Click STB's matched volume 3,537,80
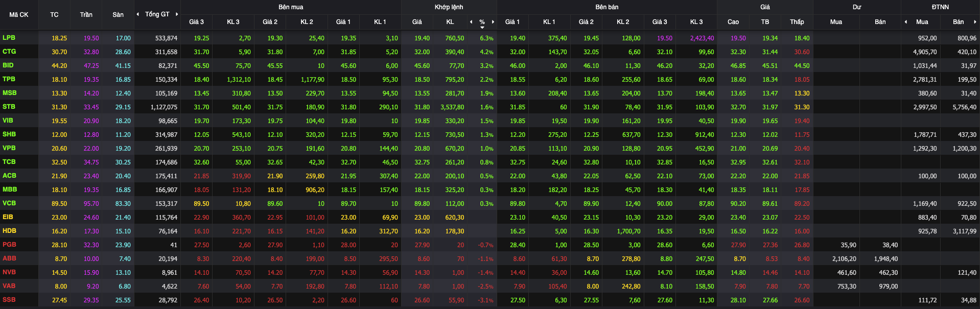980x309 pixels. pos(452,107)
